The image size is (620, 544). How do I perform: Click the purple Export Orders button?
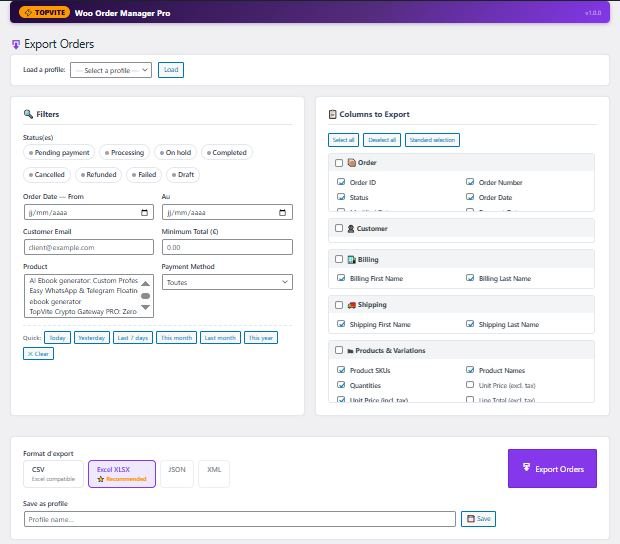coord(552,468)
